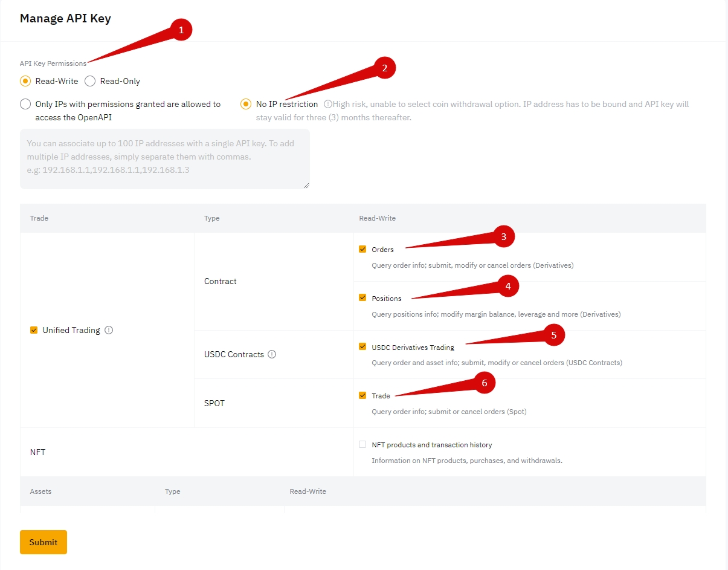Image resolution: width=728 pixels, height=570 pixels.
Task: Uncheck the Unified Trading checkbox
Action: (34, 330)
